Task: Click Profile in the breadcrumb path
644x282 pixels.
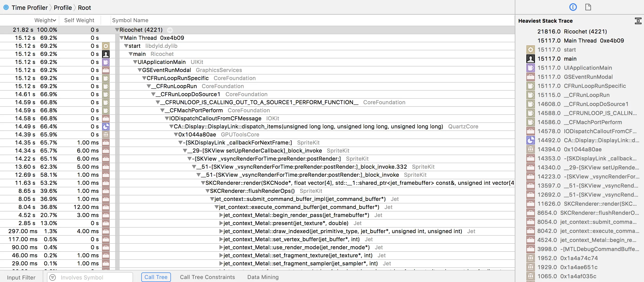Action: pos(63,8)
